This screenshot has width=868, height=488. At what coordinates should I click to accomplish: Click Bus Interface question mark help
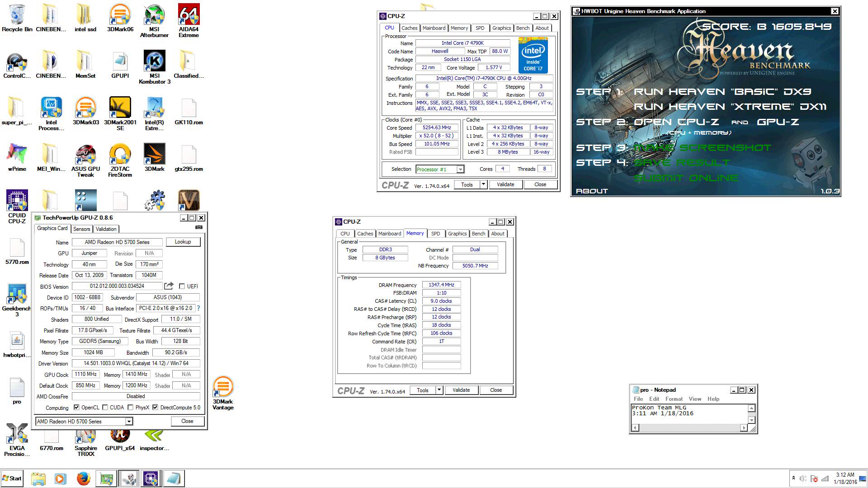198,308
